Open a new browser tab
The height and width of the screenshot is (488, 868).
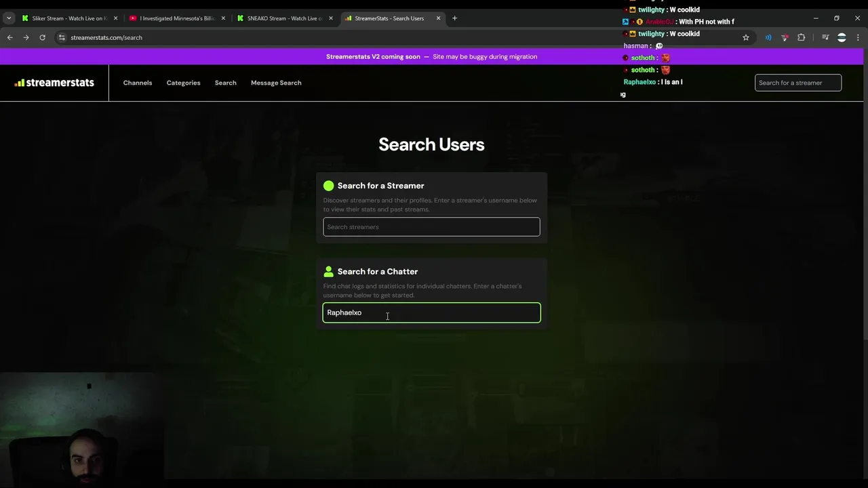tap(454, 18)
